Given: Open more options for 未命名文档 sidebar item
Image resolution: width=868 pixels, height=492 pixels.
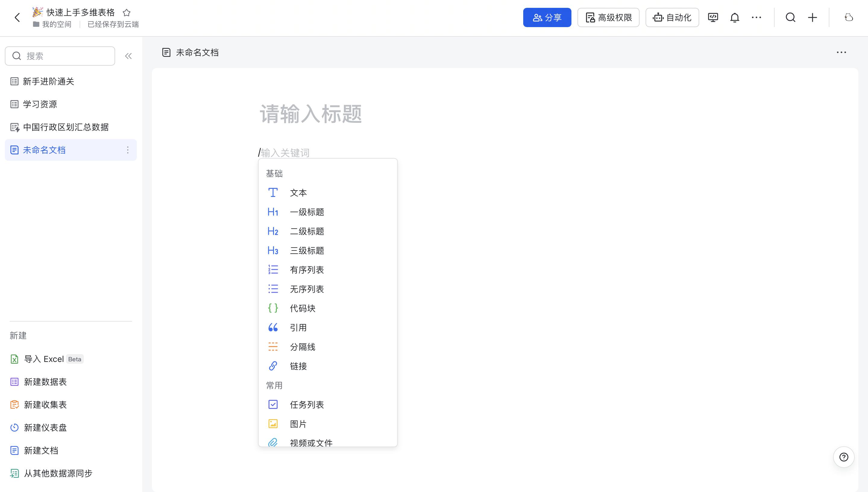Looking at the screenshot, I should coord(127,150).
